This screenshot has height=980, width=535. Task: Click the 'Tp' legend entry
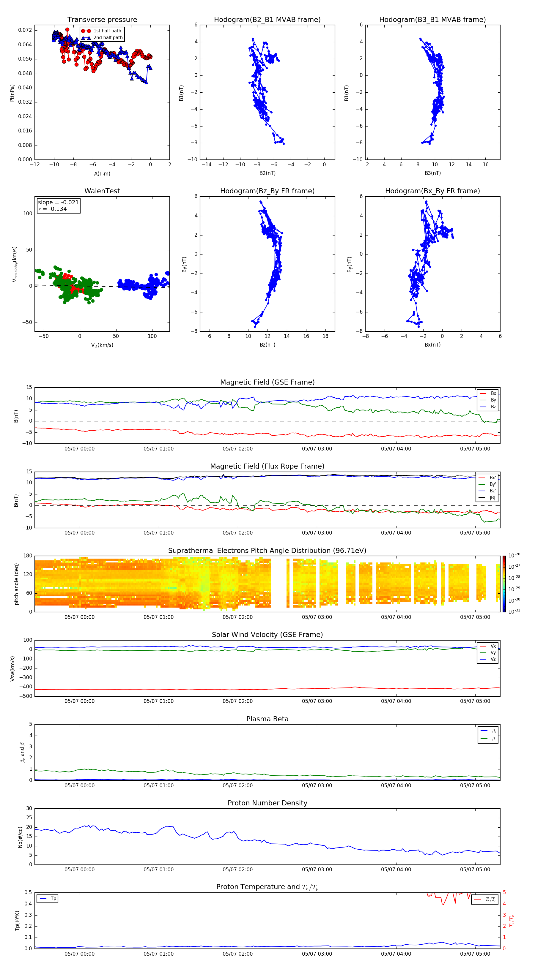[48, 899]
